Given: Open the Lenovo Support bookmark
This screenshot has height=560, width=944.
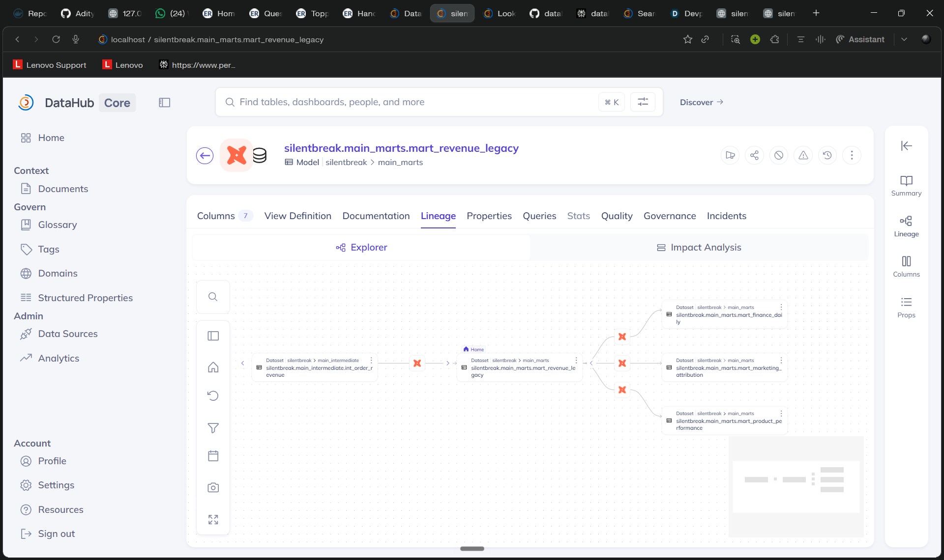Looking at the screenshot, I should pos(50,65).
